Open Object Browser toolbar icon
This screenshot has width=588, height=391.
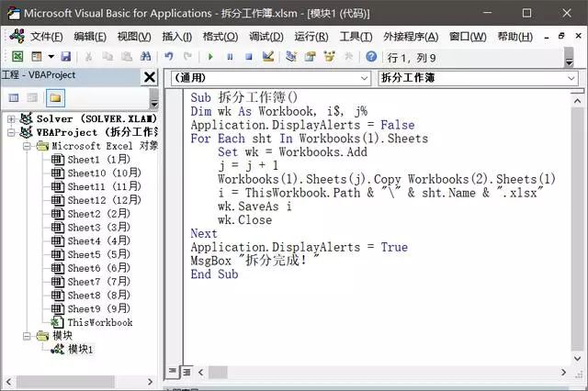329,57
